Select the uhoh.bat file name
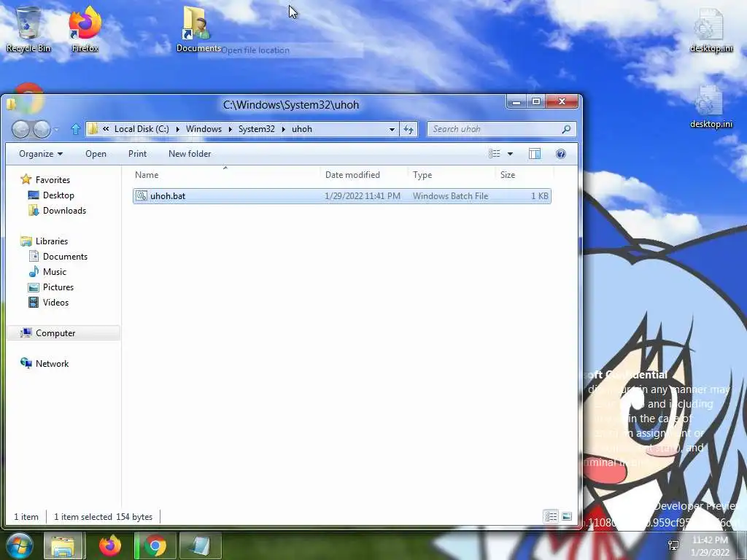The height and width of the screenshot is (560, 747). tap(168, 195)
